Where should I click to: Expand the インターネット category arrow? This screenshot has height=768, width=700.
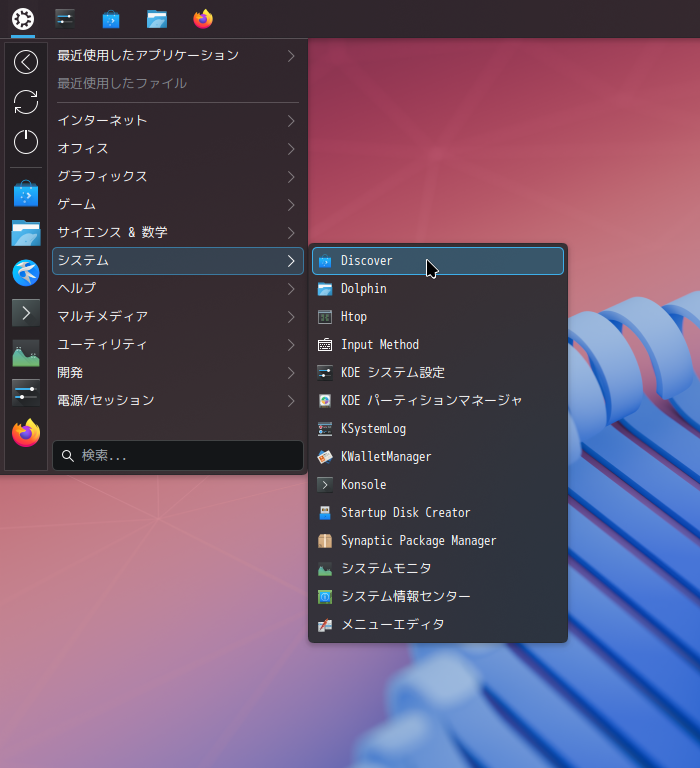click(291, 121)
